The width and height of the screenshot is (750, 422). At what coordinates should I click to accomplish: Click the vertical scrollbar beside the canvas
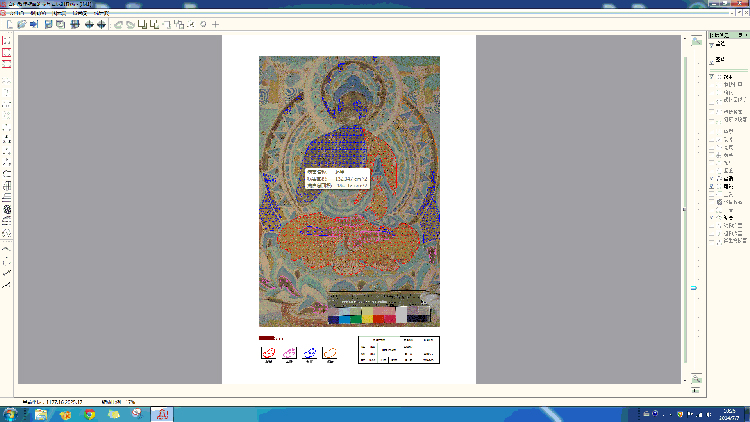click(x=685, y=209)
